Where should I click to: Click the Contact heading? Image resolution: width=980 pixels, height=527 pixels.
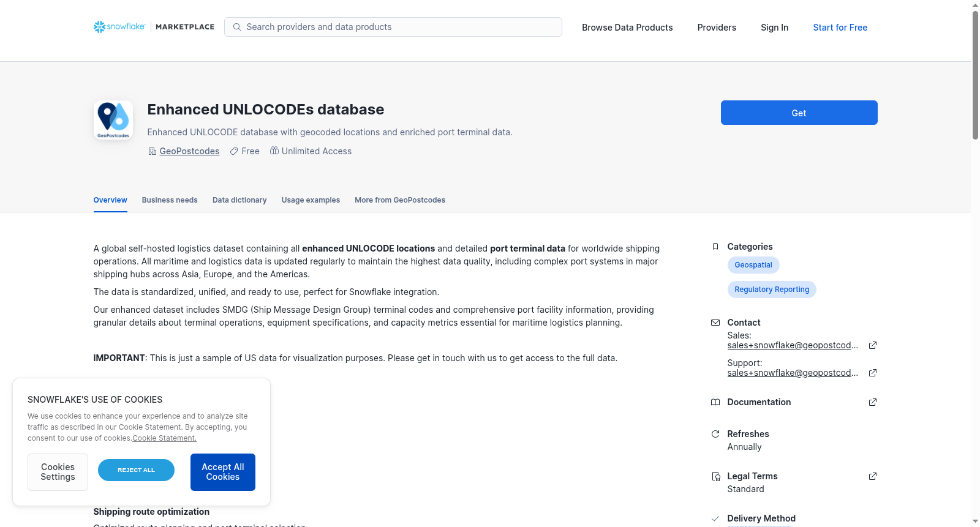point(744,323)
